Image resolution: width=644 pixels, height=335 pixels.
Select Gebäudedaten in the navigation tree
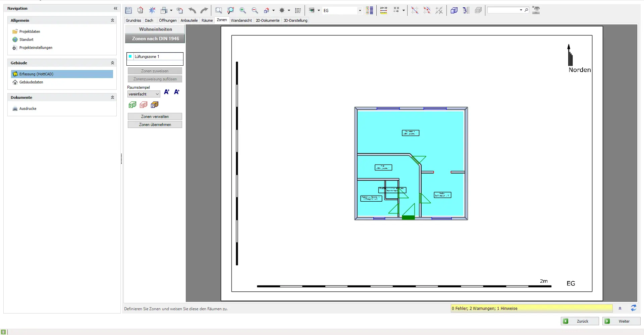coord(31,82)
